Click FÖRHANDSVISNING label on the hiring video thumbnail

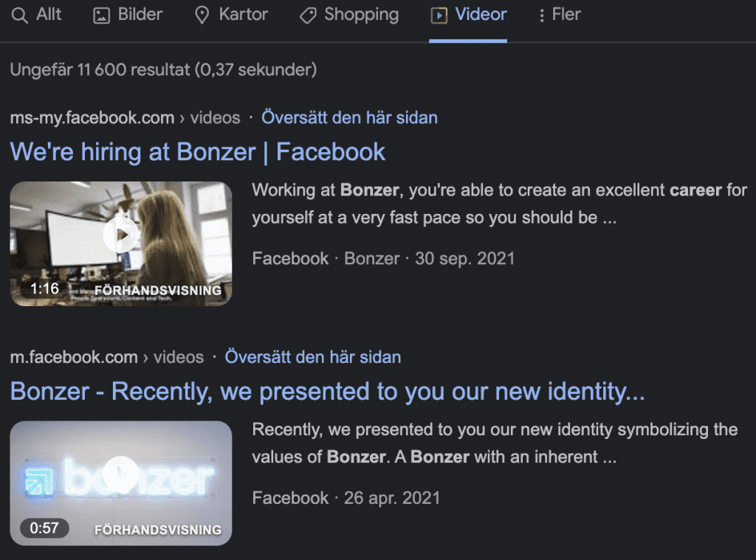158,290
